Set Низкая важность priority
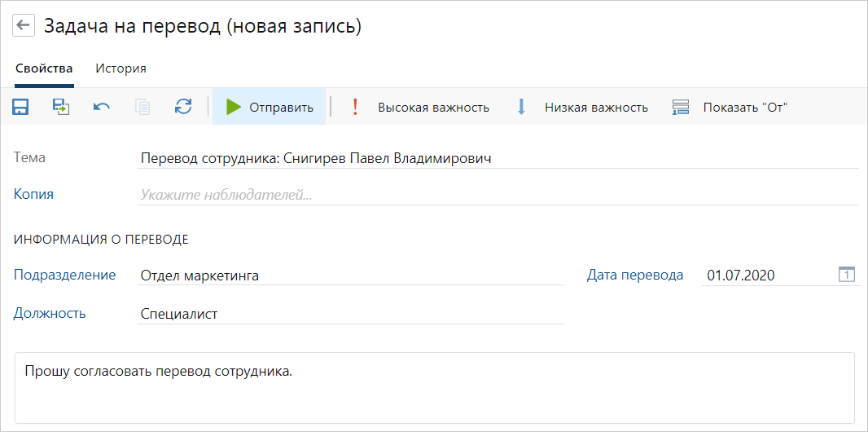This screenshot has width=868, height=432. pyautogui.click(x=583, y=107)
